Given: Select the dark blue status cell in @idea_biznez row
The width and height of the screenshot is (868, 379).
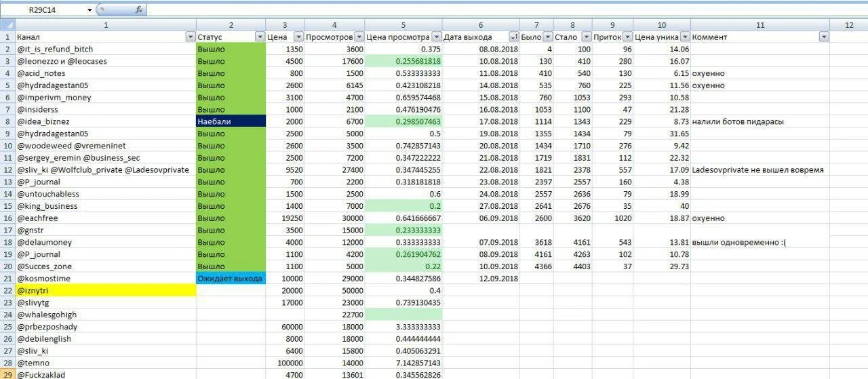Looking at the screenshot, I should pyautogui.click(x=231, y=121).
